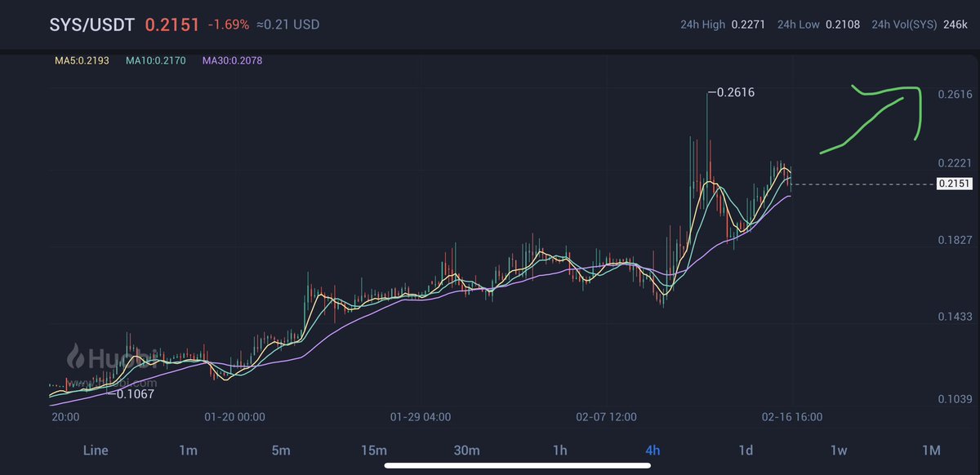Click the MA10:0.2170 indicator label
980x475 pixels.
158,60
